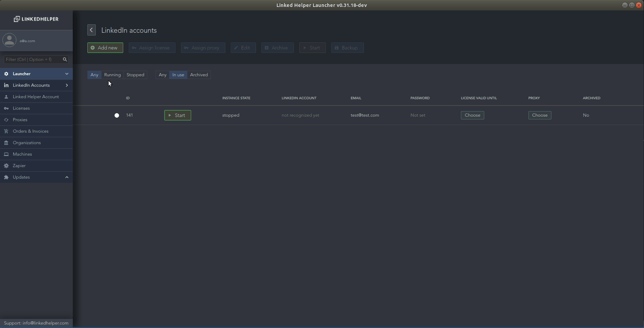644x328 pixels.
Task: Open Zapier in the sidebar
Action: coord(36,166)
